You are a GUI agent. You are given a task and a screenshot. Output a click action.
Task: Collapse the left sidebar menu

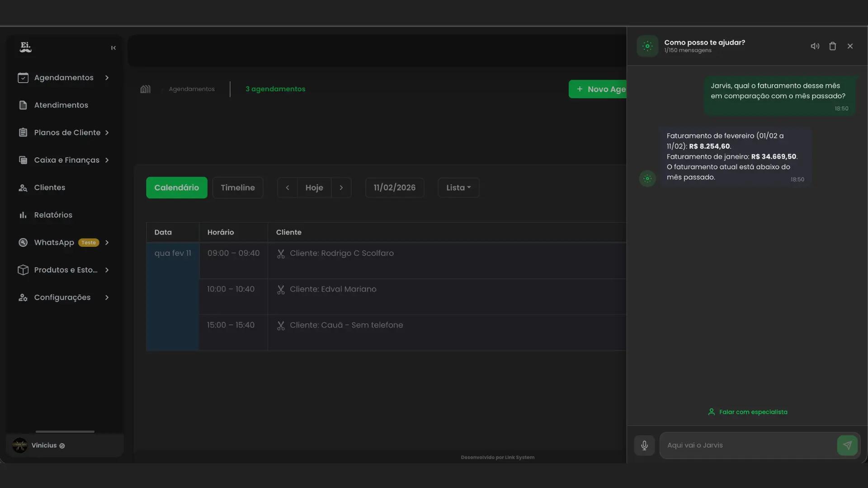click(x=113, y=48)
